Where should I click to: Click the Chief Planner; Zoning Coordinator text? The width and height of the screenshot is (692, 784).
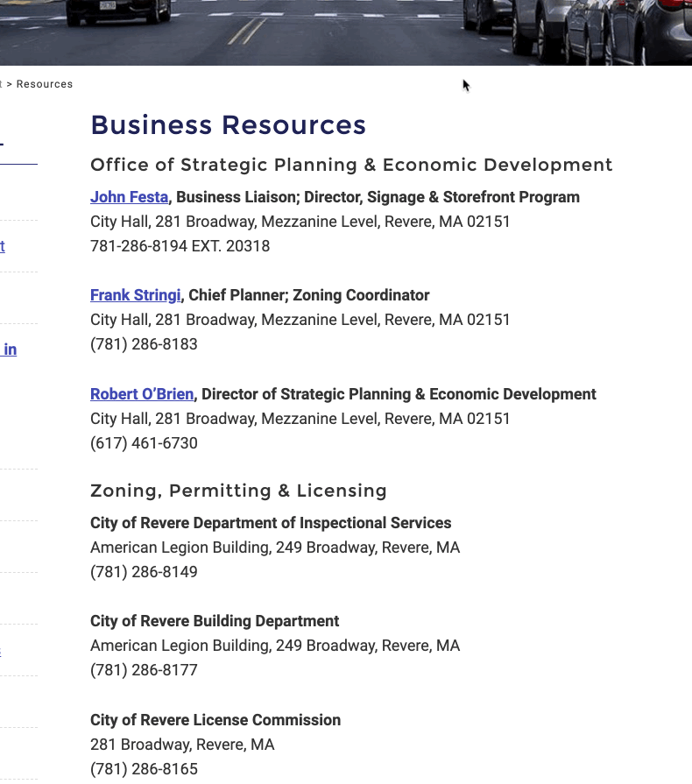[309, 295]
